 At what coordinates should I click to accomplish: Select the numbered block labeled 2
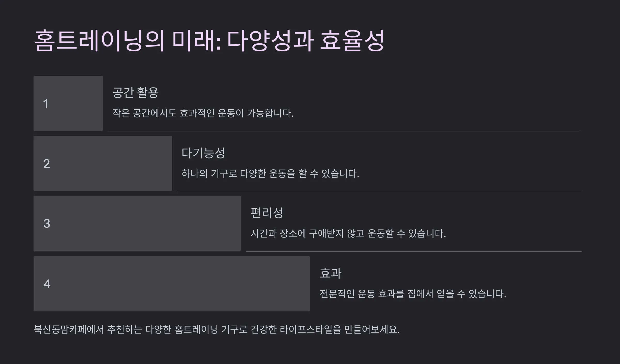pos(103,163)
